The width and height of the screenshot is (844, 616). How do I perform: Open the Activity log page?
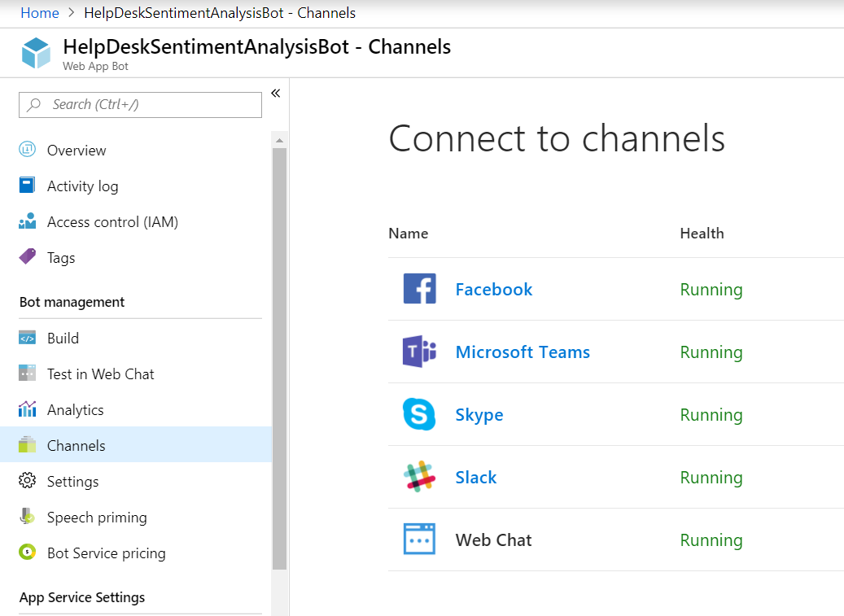pyautogui.click(x=82, y=186)
